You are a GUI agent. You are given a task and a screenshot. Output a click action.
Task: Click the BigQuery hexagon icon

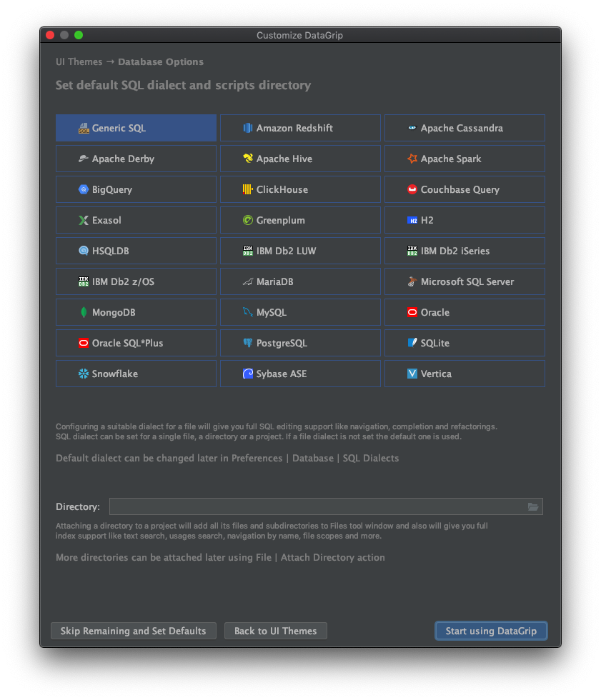[84, 189]
